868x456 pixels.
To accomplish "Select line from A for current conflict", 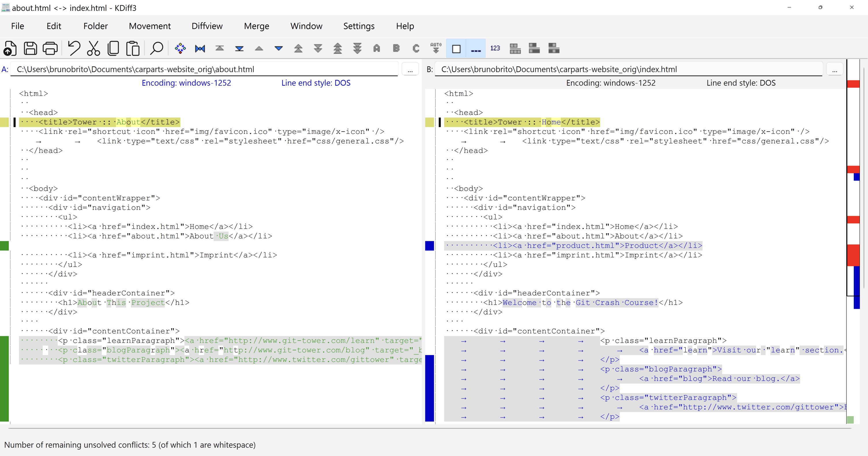I will point(377,48).
